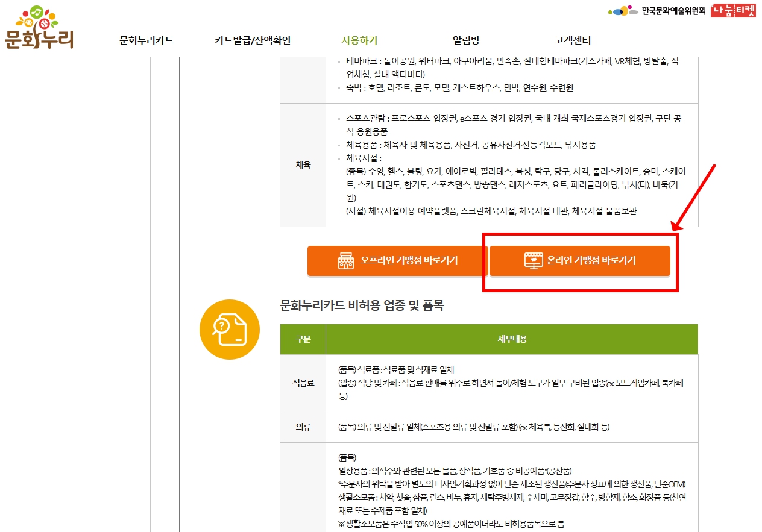Image resolution: width=762 pixels, height=532 pixels.
Task: Click the 스포츠관람 line in 체육 row
Action: tap(514, 125)
